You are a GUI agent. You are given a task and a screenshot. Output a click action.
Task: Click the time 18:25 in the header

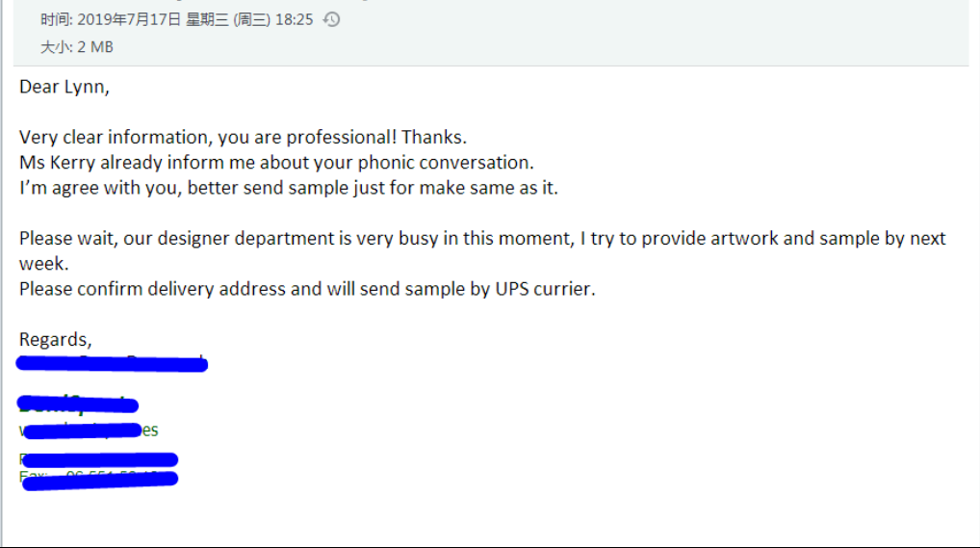(x=294, y=19)
